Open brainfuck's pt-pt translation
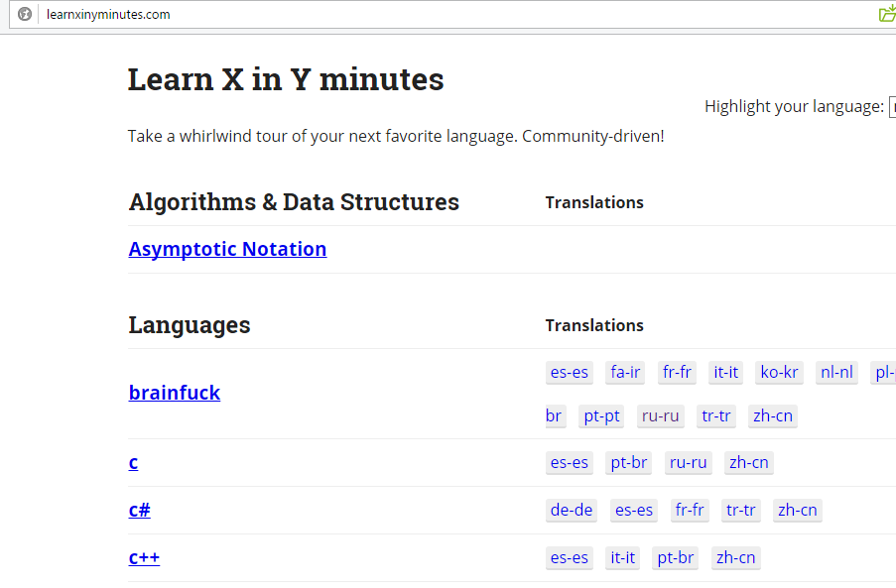 click(601, 416)
